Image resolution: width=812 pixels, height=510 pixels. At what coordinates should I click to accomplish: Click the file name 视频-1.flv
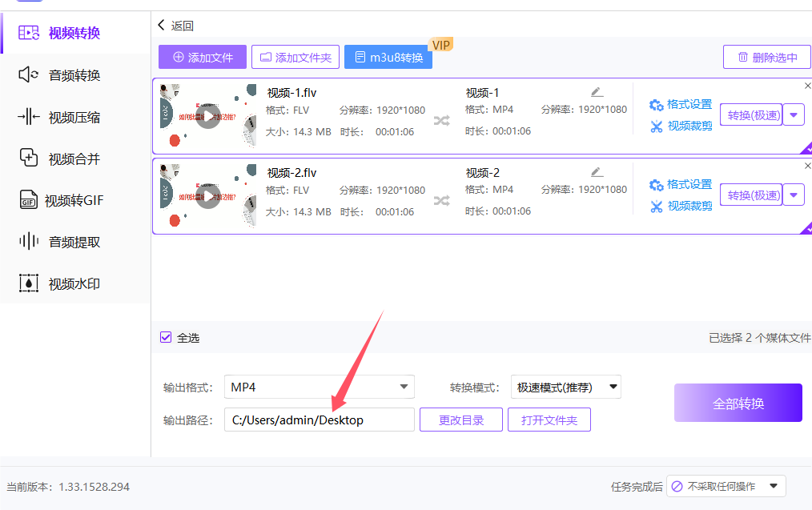pos(291,93)
